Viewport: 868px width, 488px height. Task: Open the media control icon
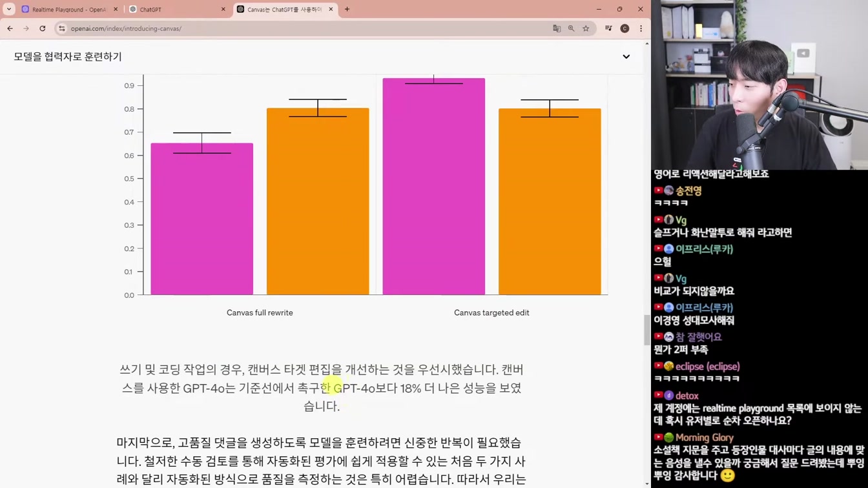coord(608,28)
